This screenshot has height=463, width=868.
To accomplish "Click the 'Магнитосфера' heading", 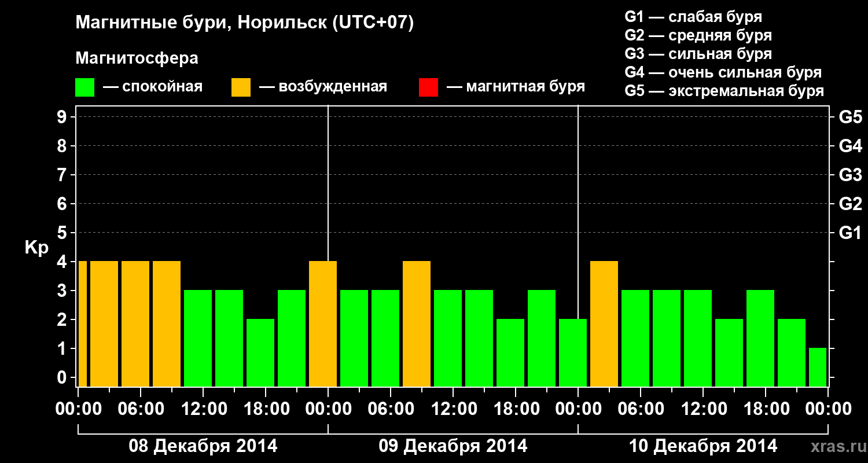I will (x=137, y=59).
